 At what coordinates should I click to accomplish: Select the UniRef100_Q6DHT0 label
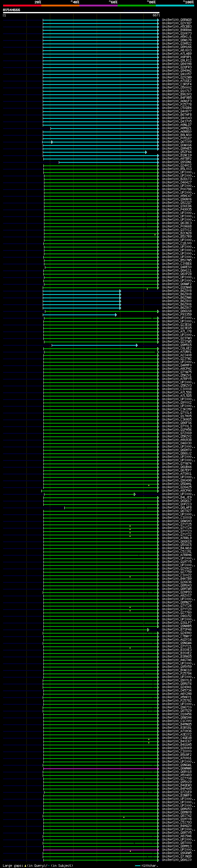177,450
